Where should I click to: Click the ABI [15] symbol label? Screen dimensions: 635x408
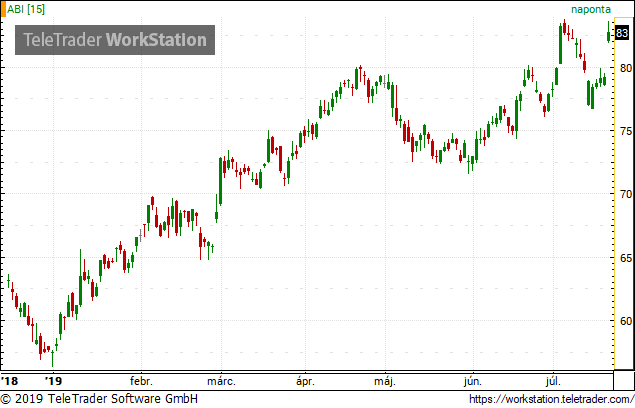(x=26, y=9)
